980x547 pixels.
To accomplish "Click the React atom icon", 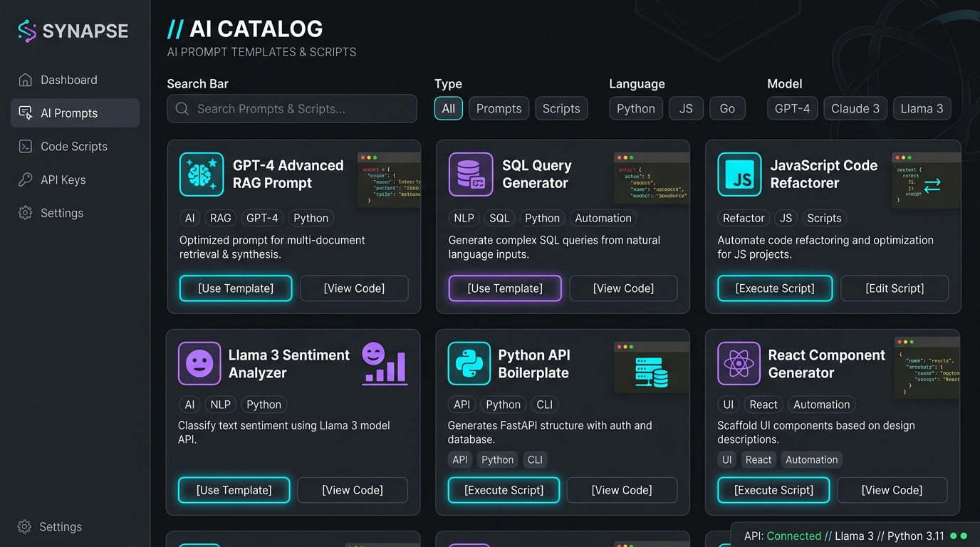I will 739,364.
